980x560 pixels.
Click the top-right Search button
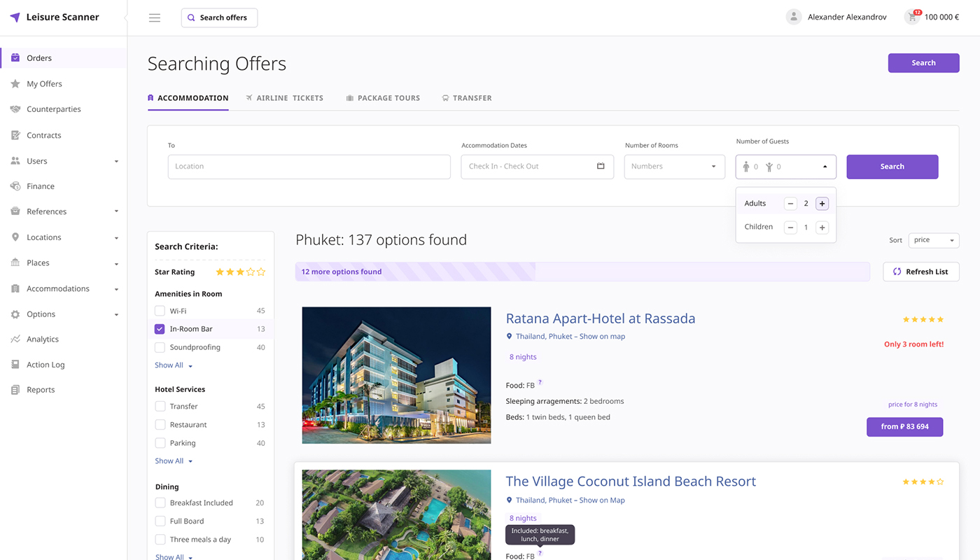tap(923, 63)
